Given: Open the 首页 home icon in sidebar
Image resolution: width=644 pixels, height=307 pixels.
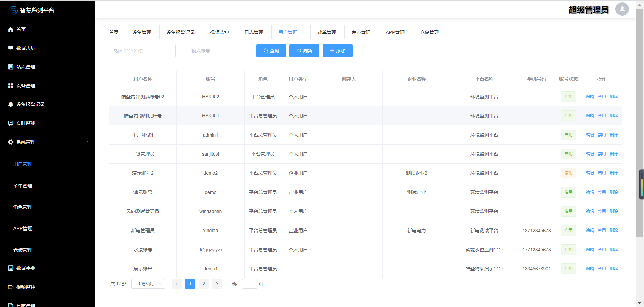Looking at the screenshot, I should tap(11, 29).
